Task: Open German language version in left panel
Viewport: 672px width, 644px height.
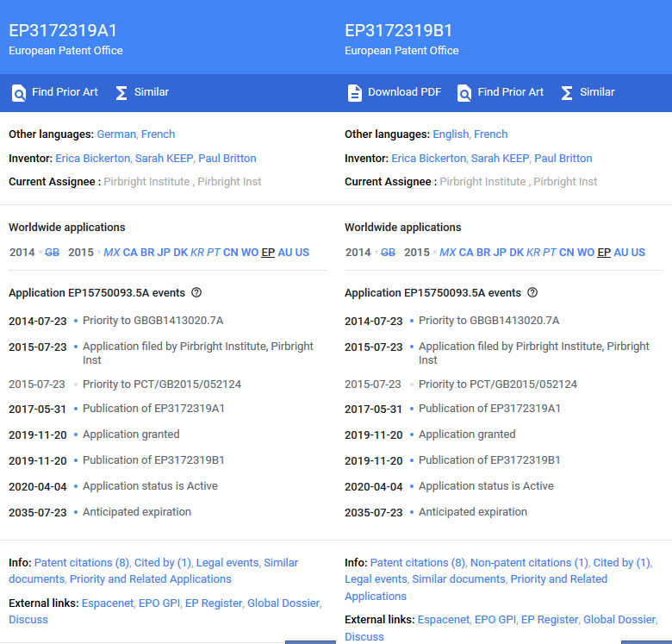Action: (x=115, y=134)
